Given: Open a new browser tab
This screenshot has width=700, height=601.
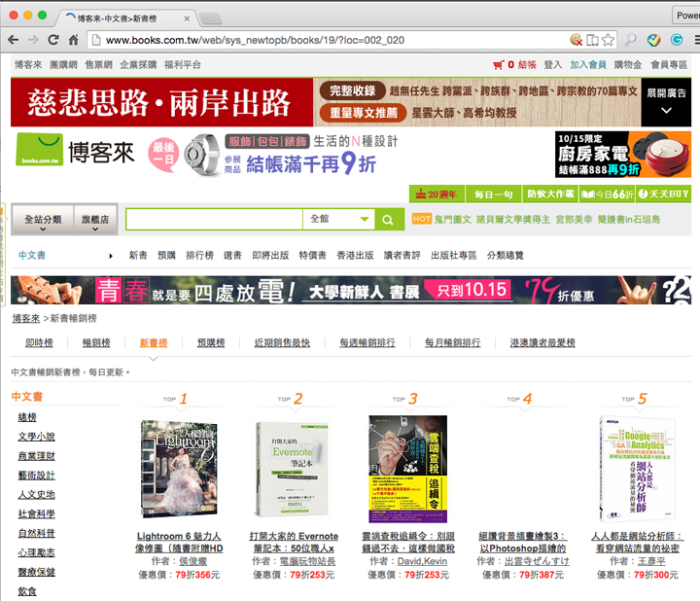Looking at the screenshot, I should (210, 18).
